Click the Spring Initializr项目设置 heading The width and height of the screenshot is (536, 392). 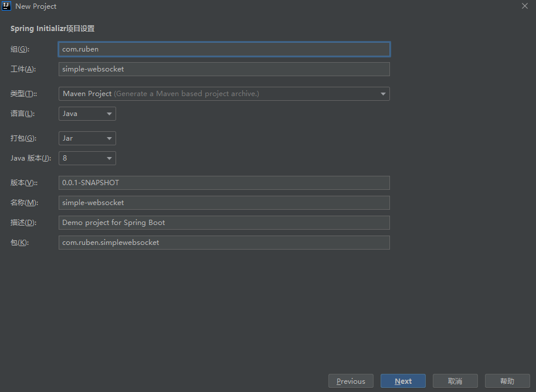tap(52, 28)
